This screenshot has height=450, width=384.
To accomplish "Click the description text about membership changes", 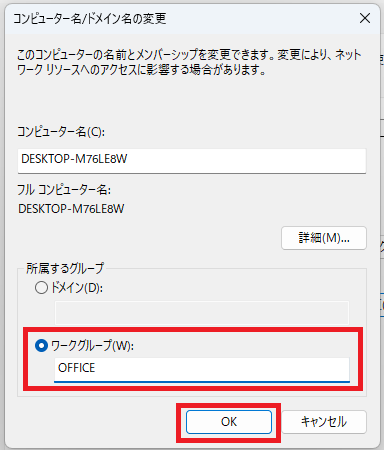I will click(189, 62).
